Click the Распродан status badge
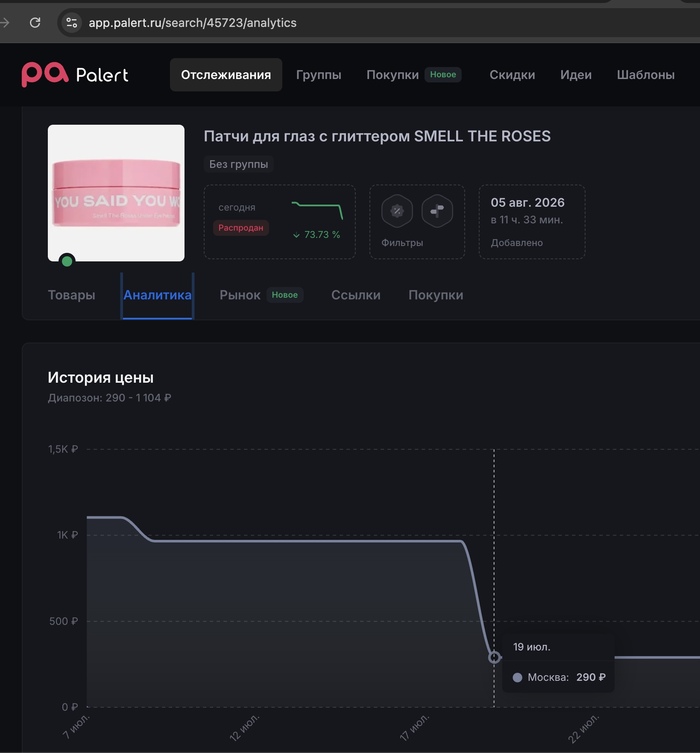Viewport: 700px width, 753px height. pyautogui.click(x=241, y=228)
